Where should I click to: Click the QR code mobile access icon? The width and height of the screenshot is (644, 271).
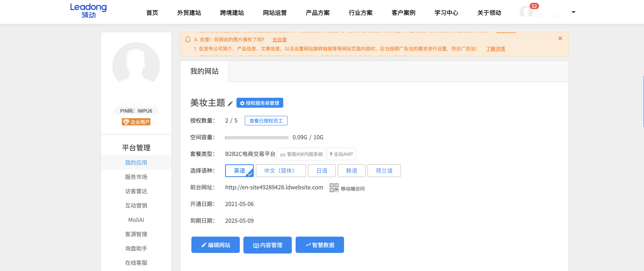pyautogui.click(x=334, y=188)
